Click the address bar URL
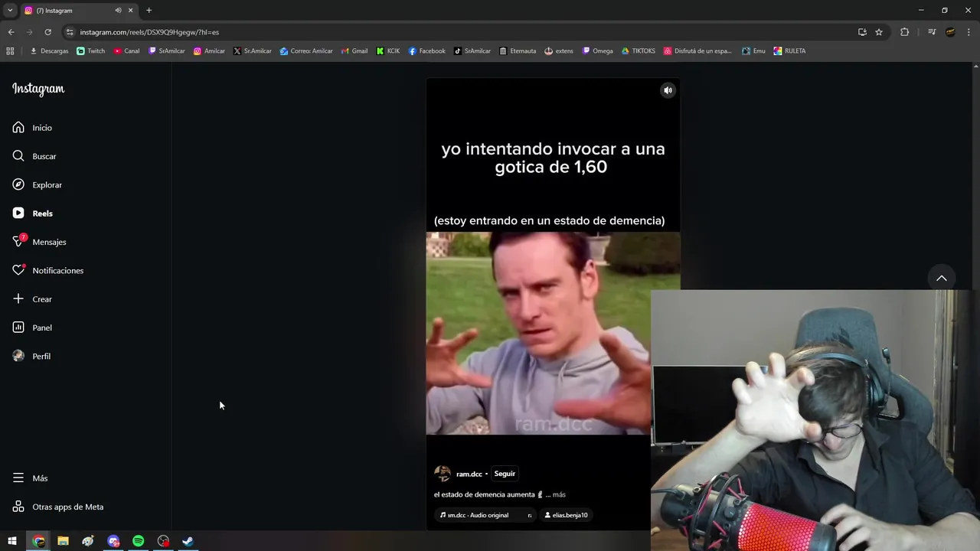 [149, 32]
